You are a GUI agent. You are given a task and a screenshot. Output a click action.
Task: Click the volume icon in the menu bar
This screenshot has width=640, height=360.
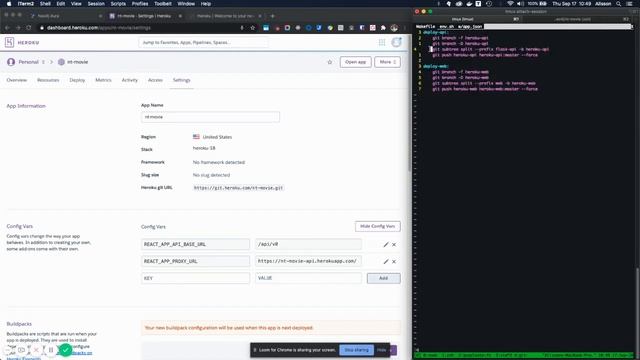coord(520,4)
